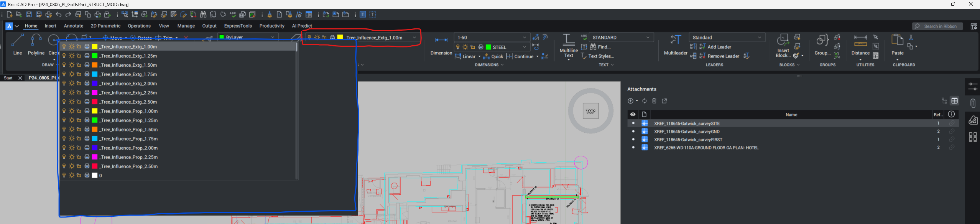Open the Attachments paperclip panel icon

[x=973, y=104]
